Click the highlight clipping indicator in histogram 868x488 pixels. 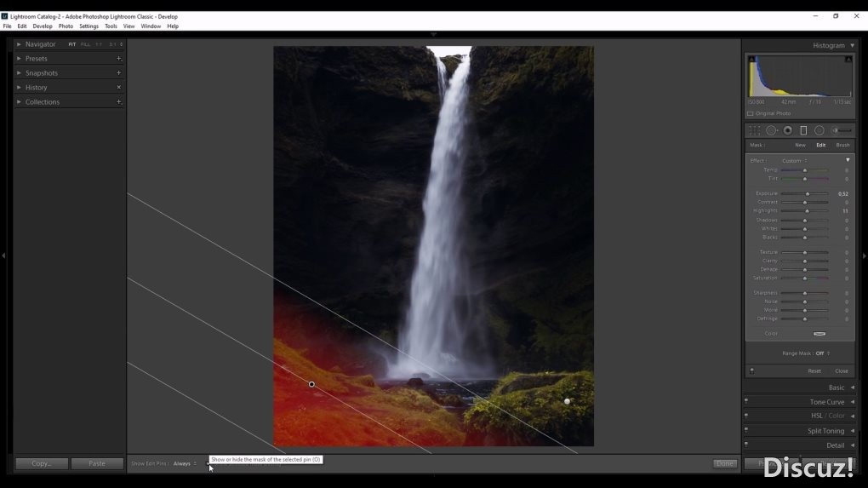click(x=848, y=60)
